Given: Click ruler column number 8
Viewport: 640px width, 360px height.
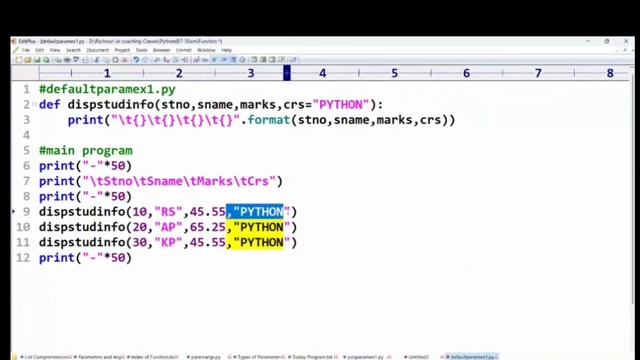Looking at the screenshot, I should 610,73.
